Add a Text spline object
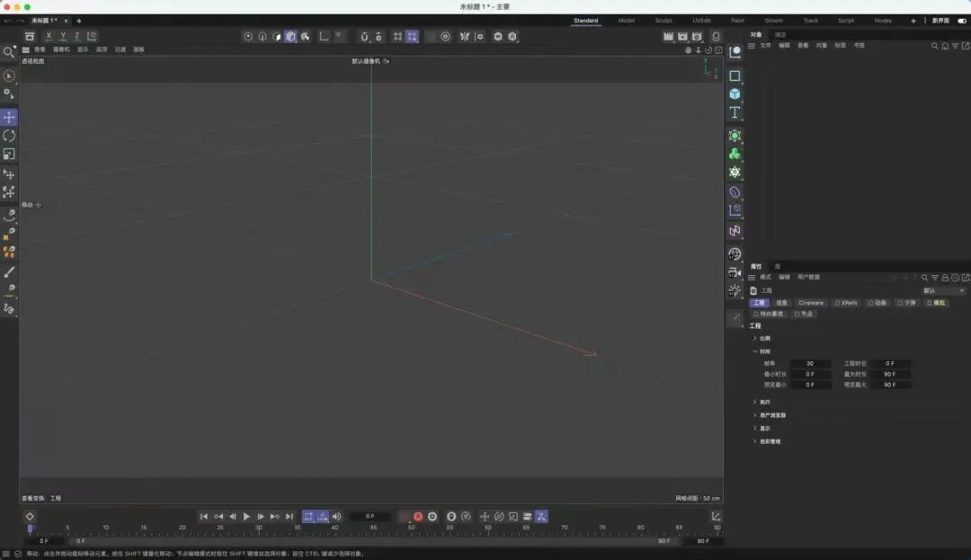The width and height of the screenshot is (971, 560). [x=735, y=112]
